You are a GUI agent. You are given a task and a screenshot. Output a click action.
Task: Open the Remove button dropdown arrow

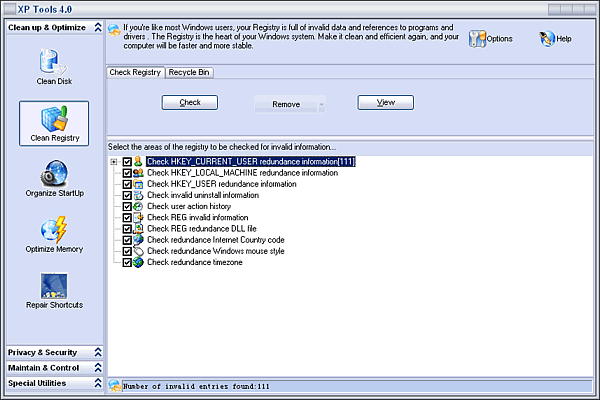coord(321,104)
